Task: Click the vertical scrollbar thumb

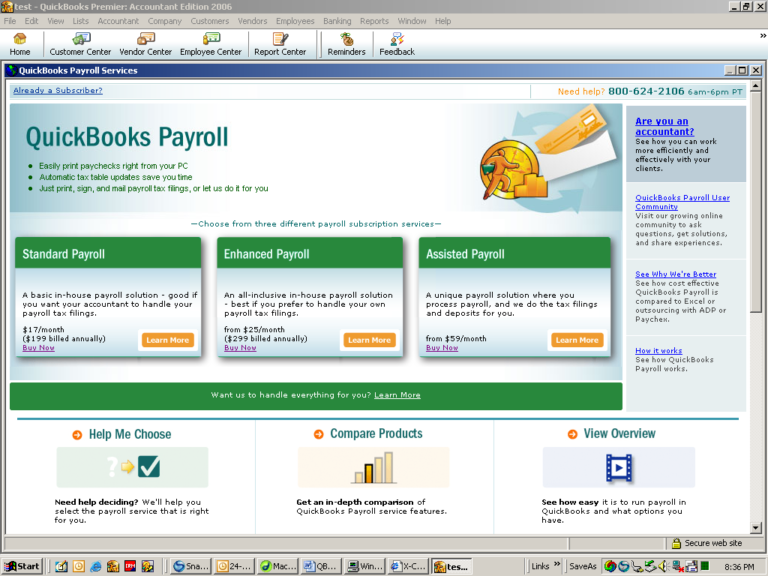Action: (x=756, y=202)
